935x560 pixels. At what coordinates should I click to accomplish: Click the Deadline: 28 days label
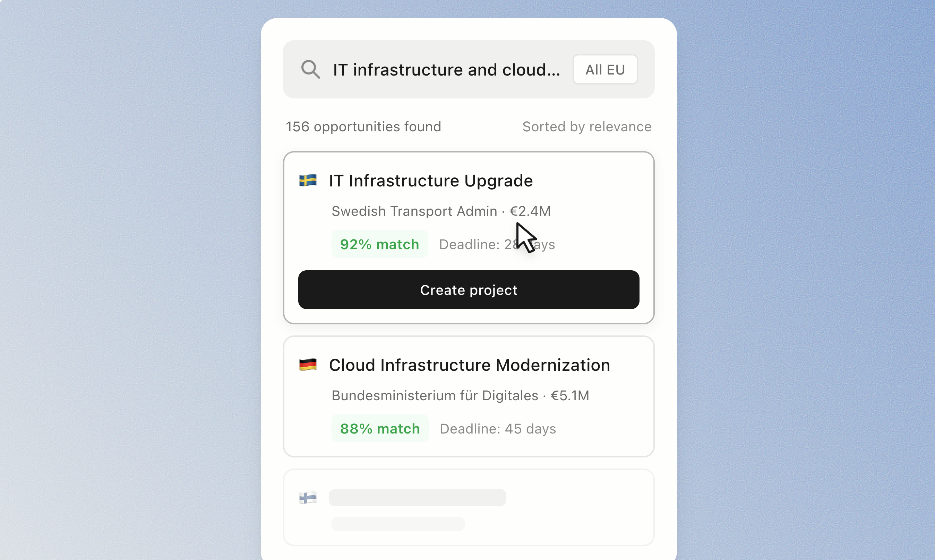coord(497,244)
